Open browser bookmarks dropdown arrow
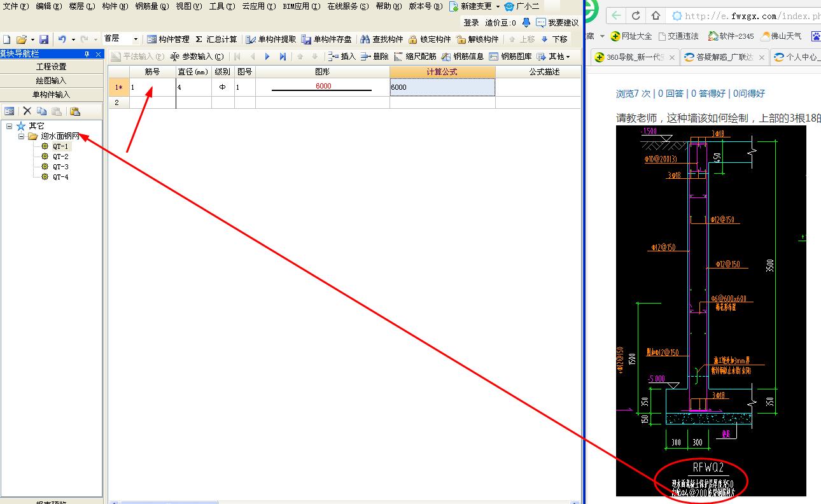 point(602,36)
